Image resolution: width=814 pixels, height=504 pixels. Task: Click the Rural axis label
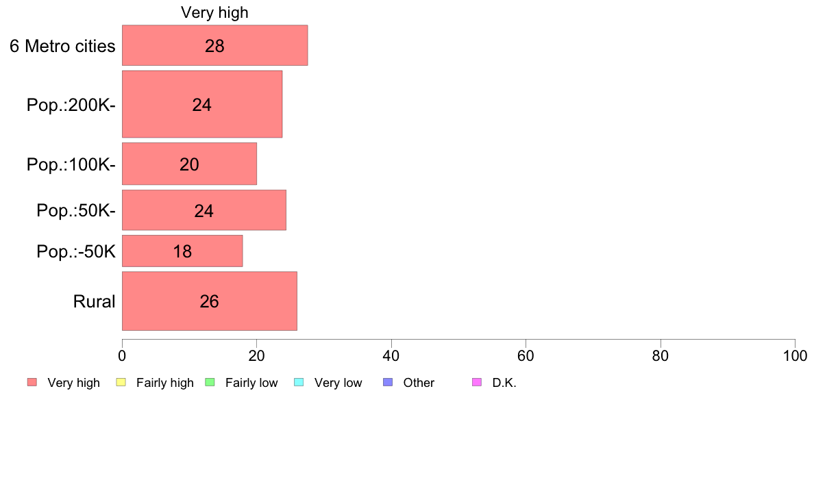[94, 301]
